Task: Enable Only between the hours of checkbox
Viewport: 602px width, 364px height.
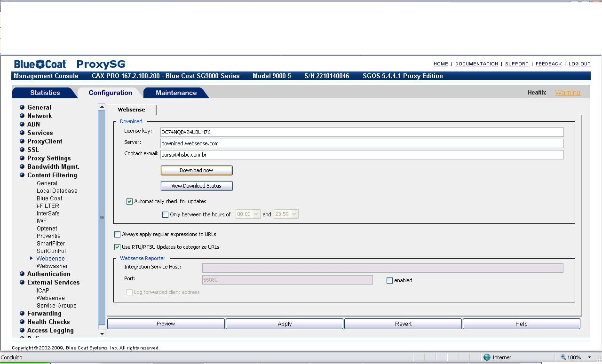Action: [x=165, y=214]
